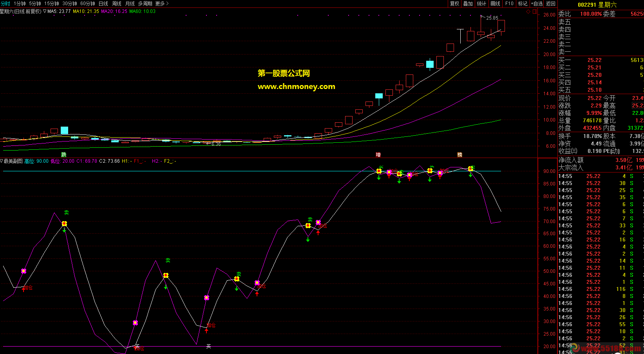The image size is (644, 354).
Task: Open 最美副图 sub-chart dropdown triangle
Action: (x=2, y=161)
